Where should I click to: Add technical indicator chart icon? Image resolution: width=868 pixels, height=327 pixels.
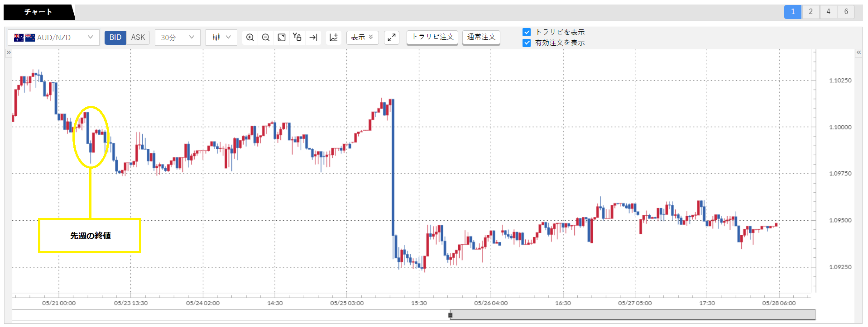[334, 38]
